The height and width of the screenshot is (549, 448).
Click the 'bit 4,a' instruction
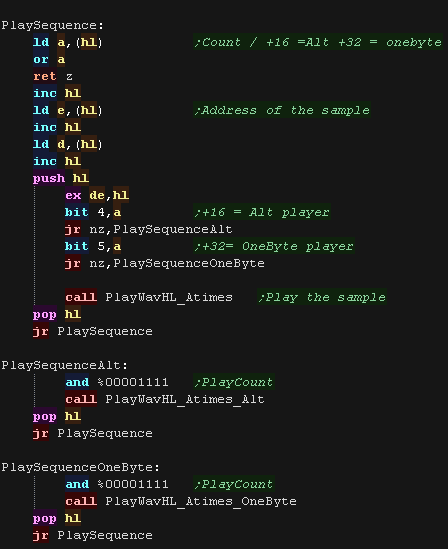pyautogui.click(x=93, y=212)
